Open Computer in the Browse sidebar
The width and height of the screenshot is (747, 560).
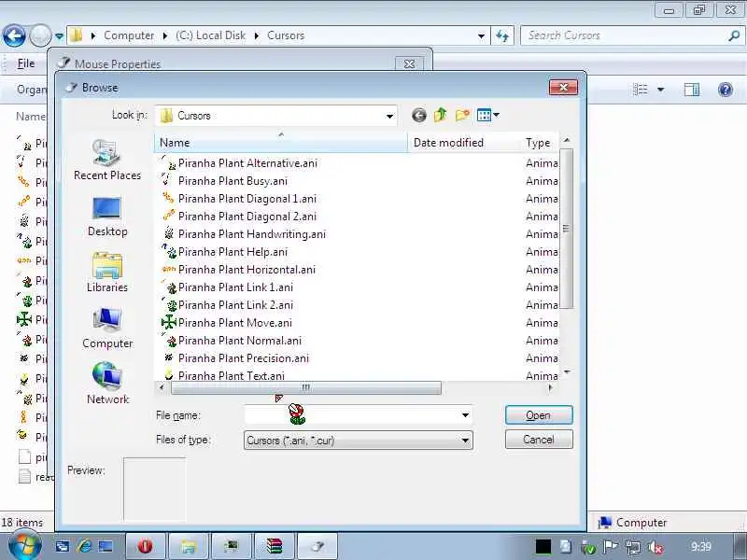click(x=107, y=329)
